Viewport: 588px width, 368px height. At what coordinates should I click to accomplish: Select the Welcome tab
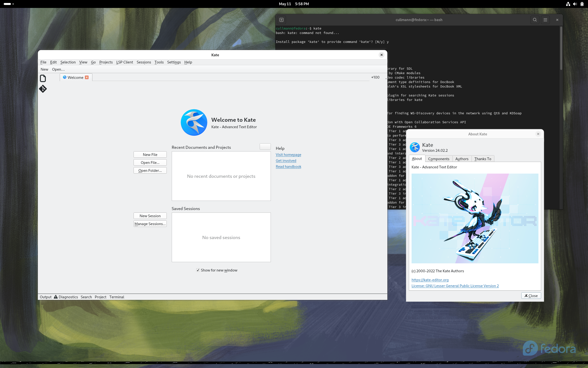(76, 77)
